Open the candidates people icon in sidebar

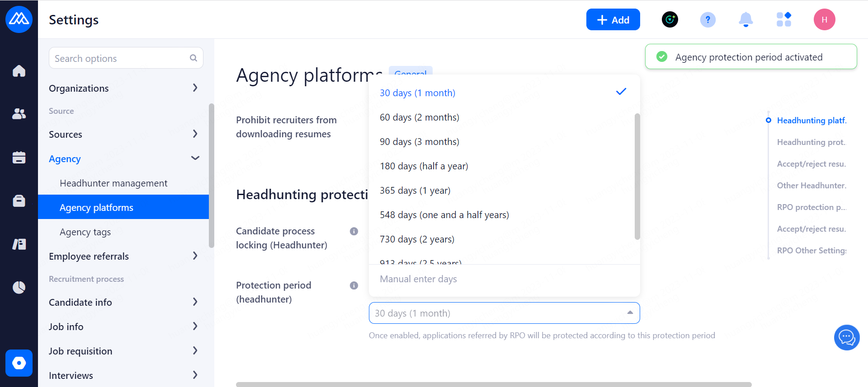[19, 114]
